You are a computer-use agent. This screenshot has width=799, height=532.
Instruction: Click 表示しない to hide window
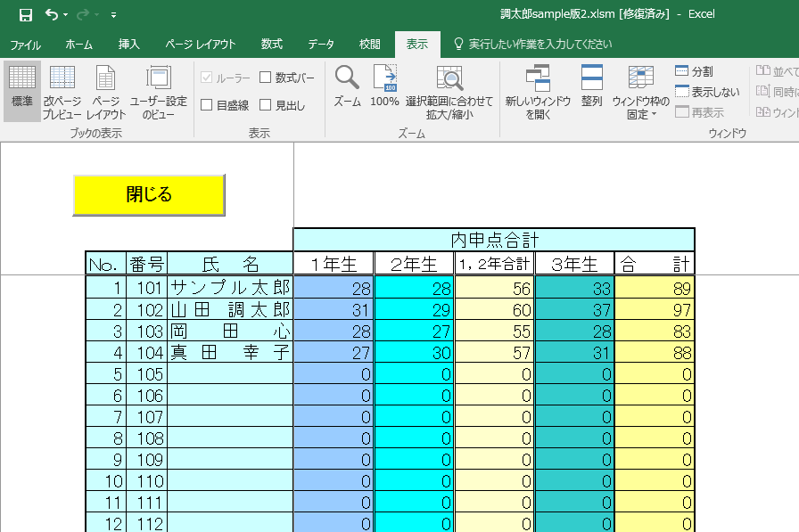pos(707,92)
